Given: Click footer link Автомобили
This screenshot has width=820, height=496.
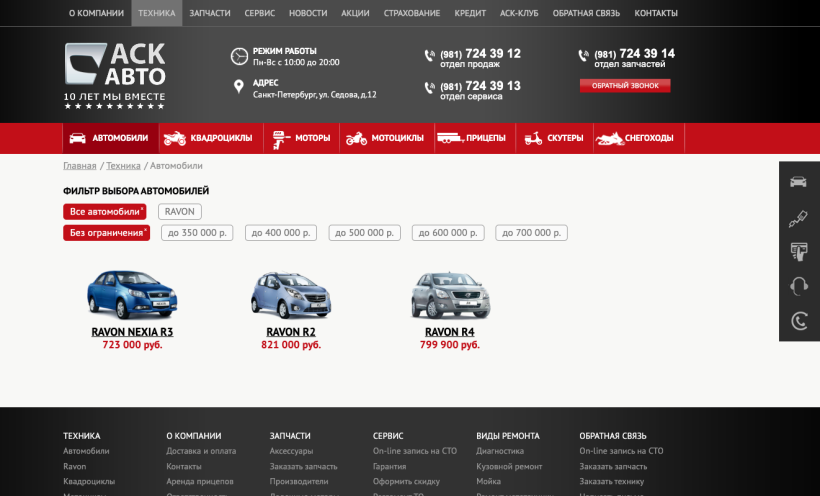Looking at the screenshot, I should coord(86,451).
